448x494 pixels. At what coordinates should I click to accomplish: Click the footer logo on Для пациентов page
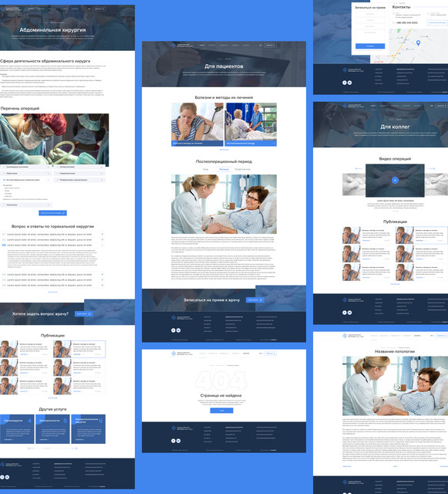pyautogui.click(x=183, y=317)
